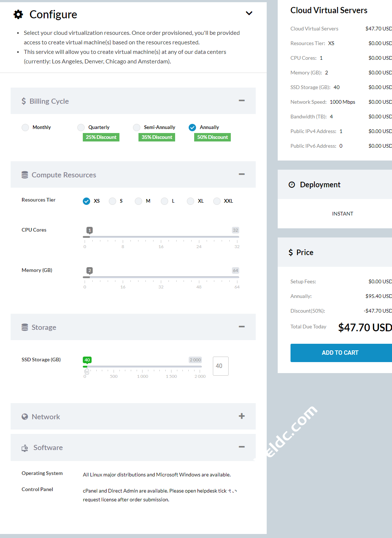
Task: Click the Billing Cycle dollar icon
Action: coord(24,101)
